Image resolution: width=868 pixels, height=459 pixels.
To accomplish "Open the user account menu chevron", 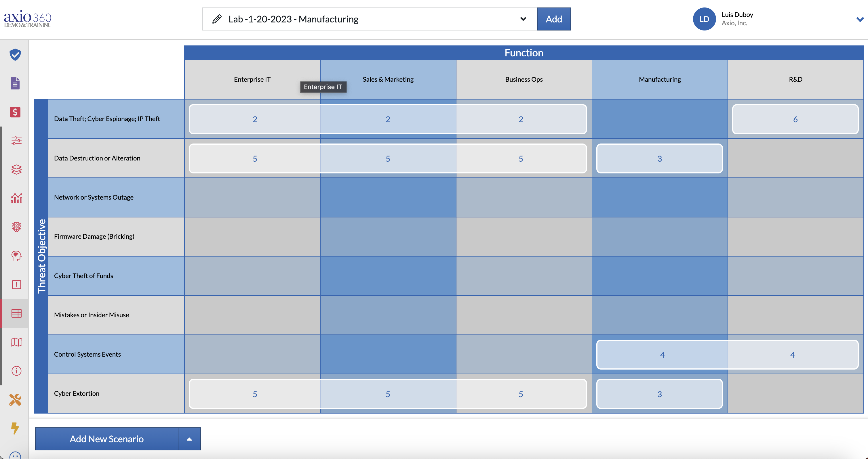I will [x=860, y=19].
